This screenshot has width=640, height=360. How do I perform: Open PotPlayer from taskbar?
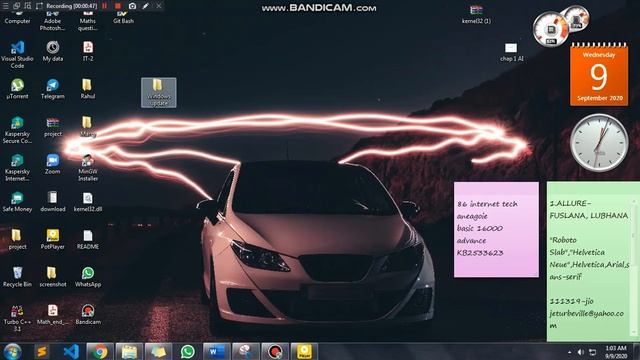304,351
